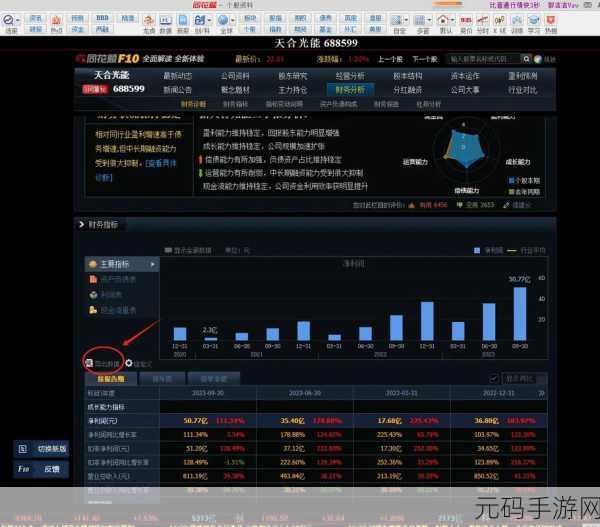Open the 杜邦分析 sub-tab

pos(429,104)
